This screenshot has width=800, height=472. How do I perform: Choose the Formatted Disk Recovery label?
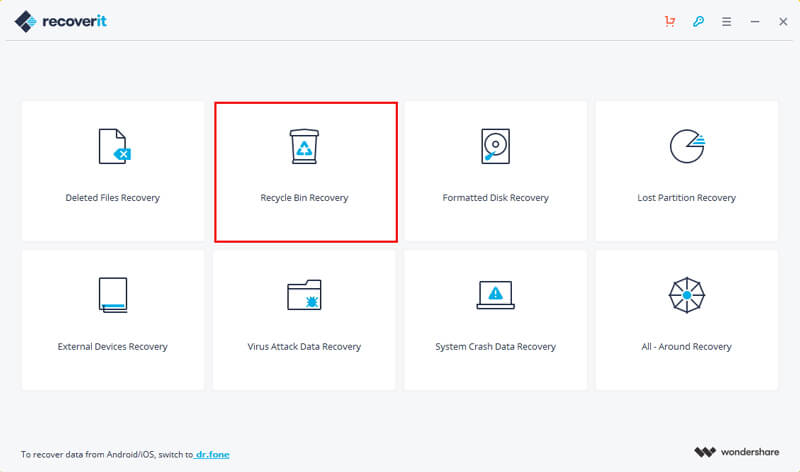[x=495, y=197]
